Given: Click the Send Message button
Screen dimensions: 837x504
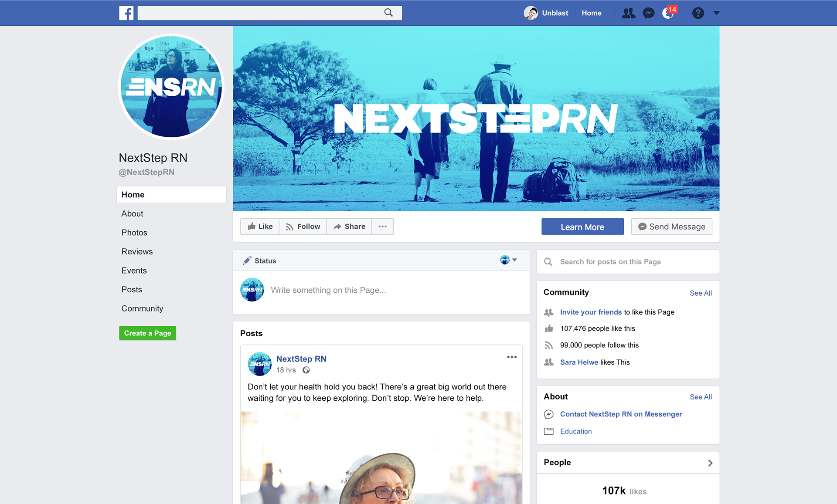Looking at the screenshot, I should (x=671, y=227).
